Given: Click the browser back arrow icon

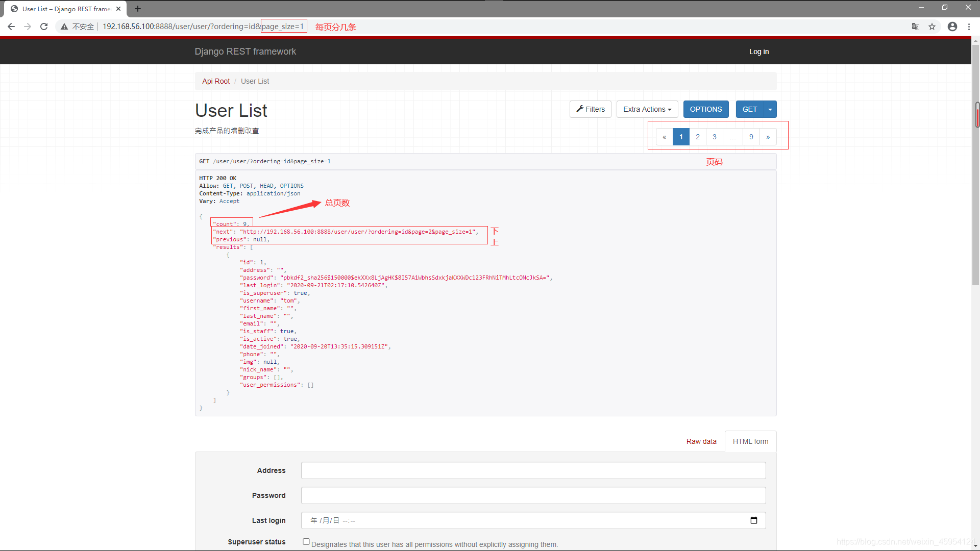Looking at the screenshot, I should coord(11,27).
